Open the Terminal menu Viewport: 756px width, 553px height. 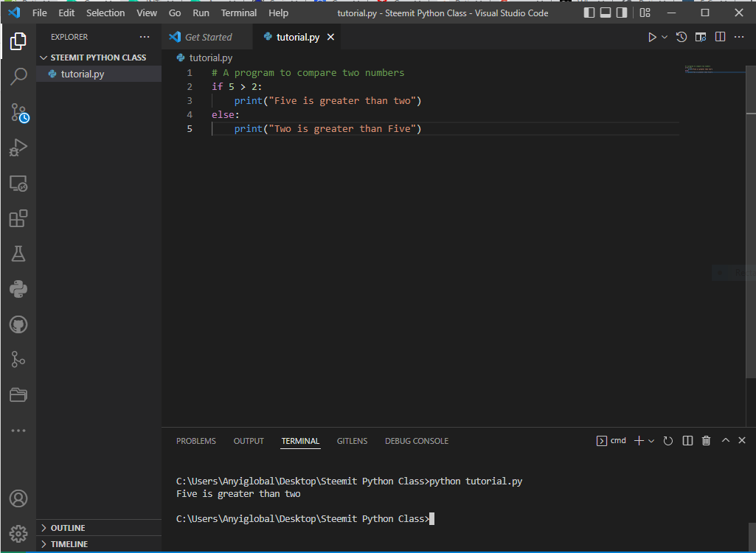(x=238, y=13)
